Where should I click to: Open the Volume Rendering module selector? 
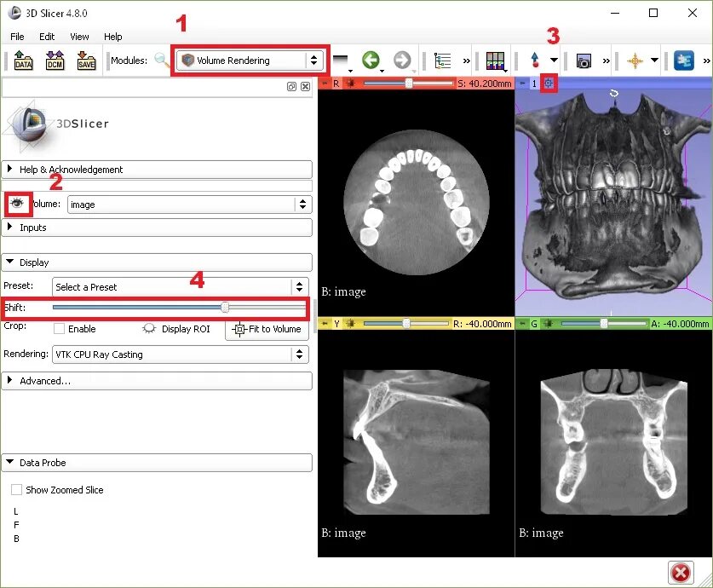click(x=250, y=60)
